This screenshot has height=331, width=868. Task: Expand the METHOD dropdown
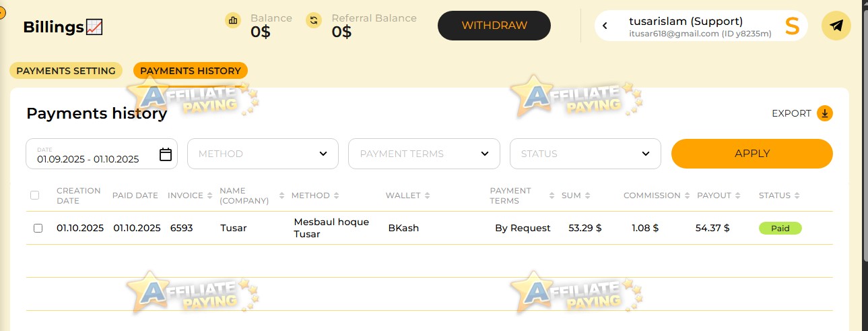(263, 154)
